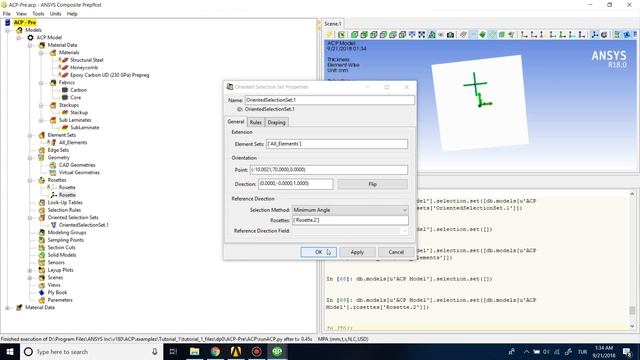This screenshot has width=640, height=360.
Task: Select the Edge Sets tree item
Action: coord(58,150)
